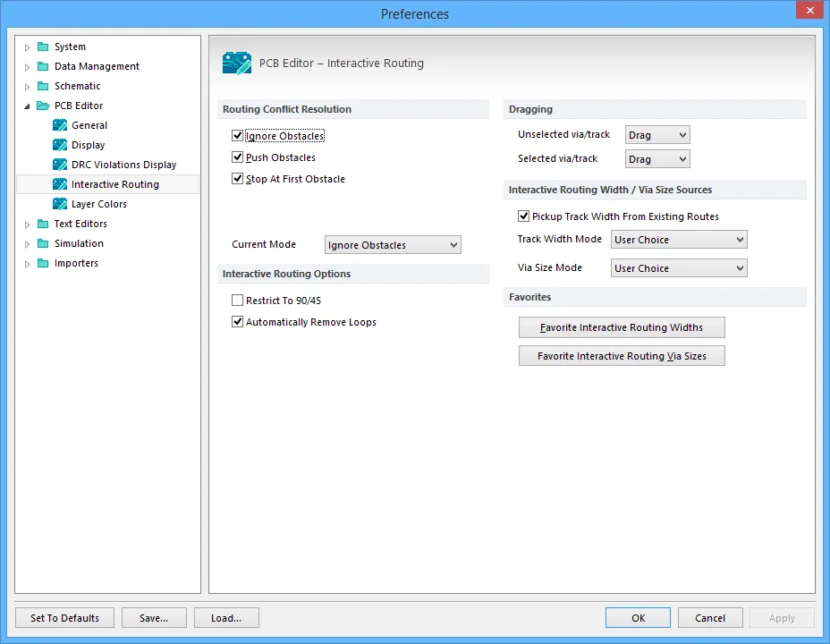Uncheck the Ignore Obstacles checkbox
Viewport: 830px width, 644px height.
coord(238,136)
